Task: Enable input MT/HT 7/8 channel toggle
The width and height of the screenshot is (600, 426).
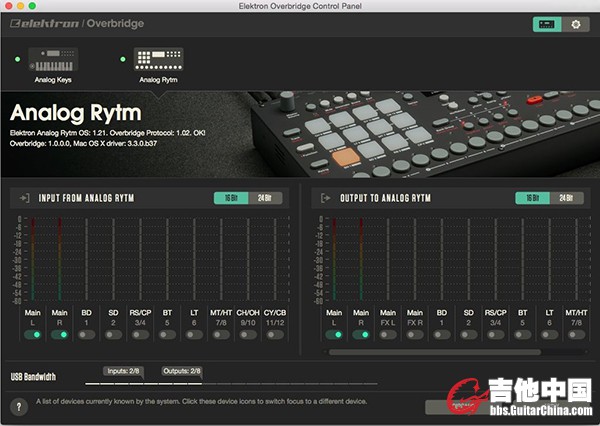Action: (221, 335)
